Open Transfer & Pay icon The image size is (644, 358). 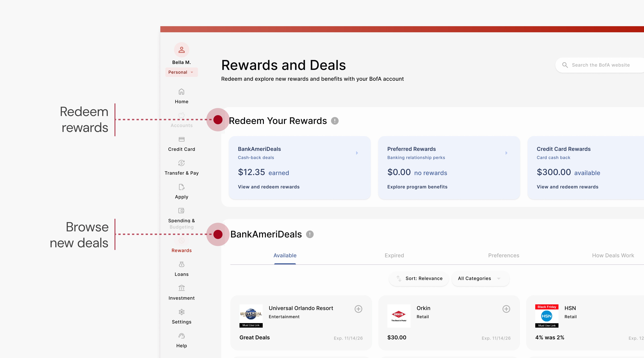click(181, 163)
